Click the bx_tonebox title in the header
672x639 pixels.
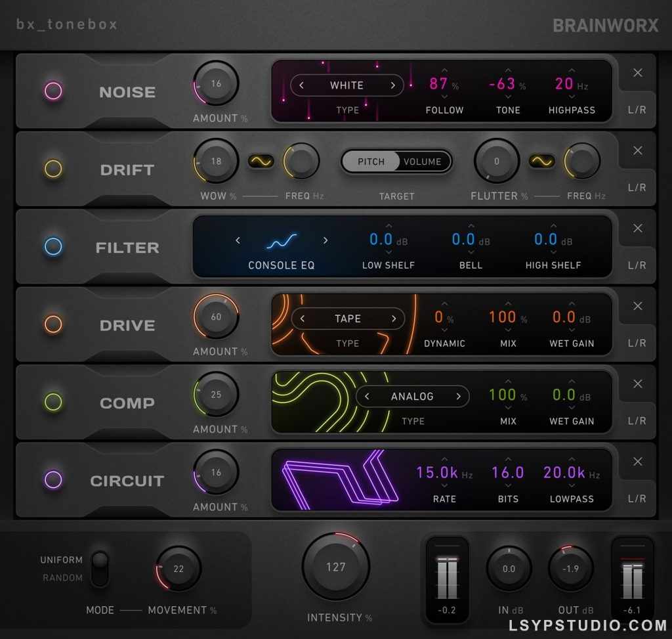[x=66, y=24]
